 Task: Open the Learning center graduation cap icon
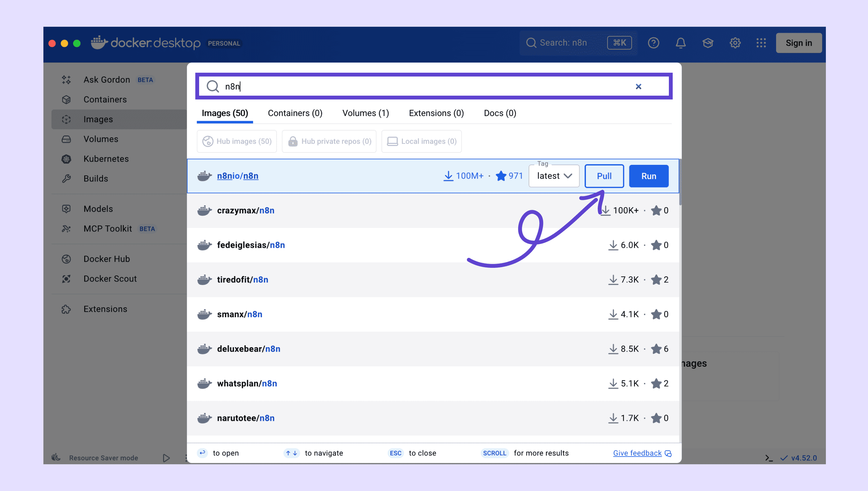click(x=708, y=43)
